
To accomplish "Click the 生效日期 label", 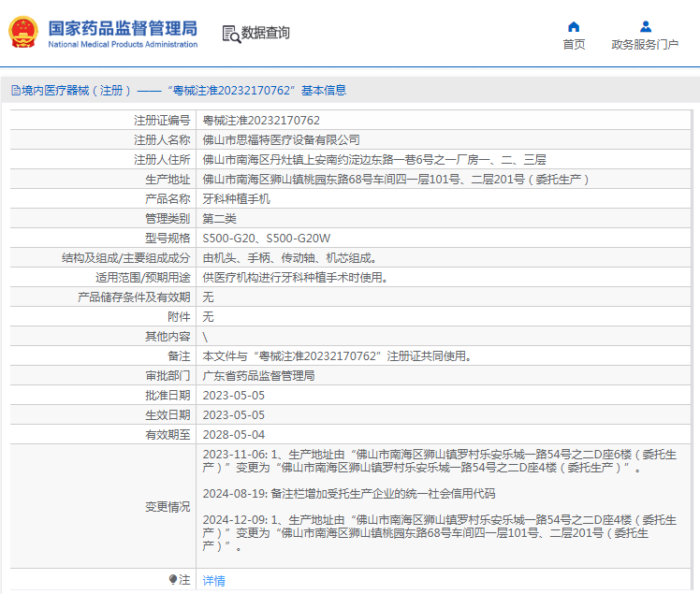I will 168,414.
